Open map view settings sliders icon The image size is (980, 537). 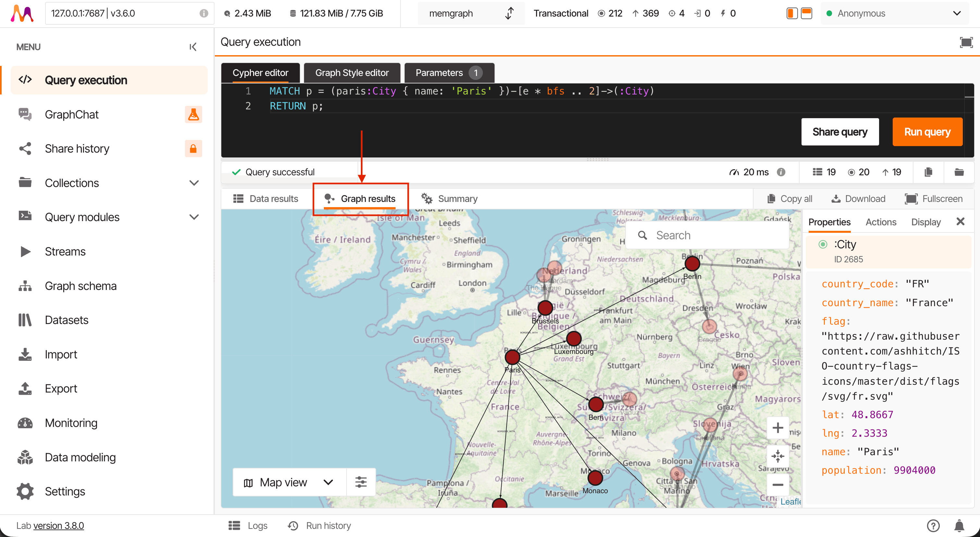(361, 482)
